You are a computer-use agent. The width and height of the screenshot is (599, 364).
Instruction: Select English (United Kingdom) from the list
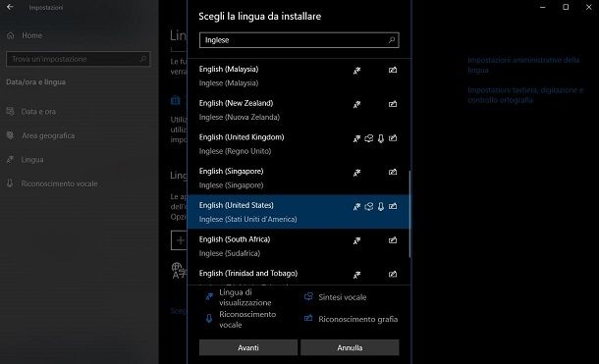[299, 143]
